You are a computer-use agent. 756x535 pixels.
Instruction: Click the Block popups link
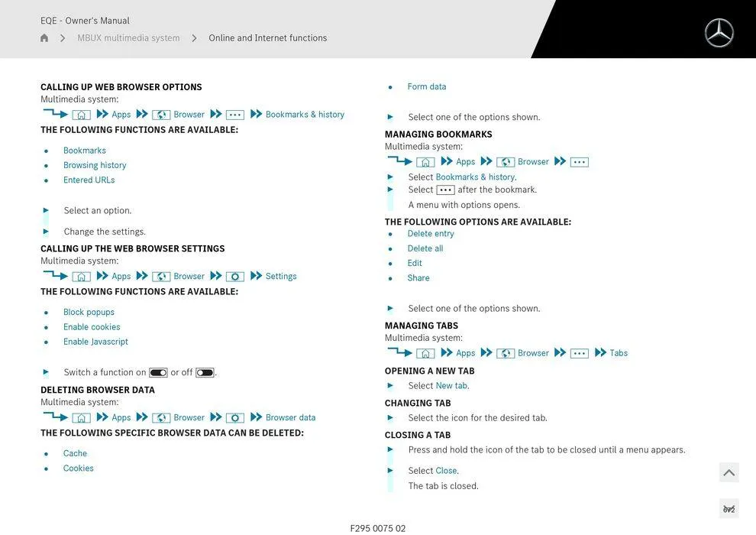tap(89, 313)
